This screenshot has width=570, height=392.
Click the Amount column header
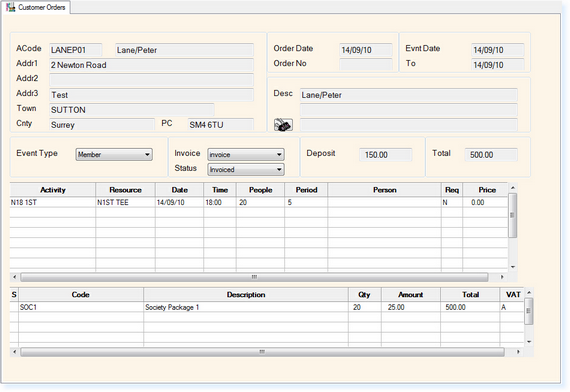pos(411,295)
